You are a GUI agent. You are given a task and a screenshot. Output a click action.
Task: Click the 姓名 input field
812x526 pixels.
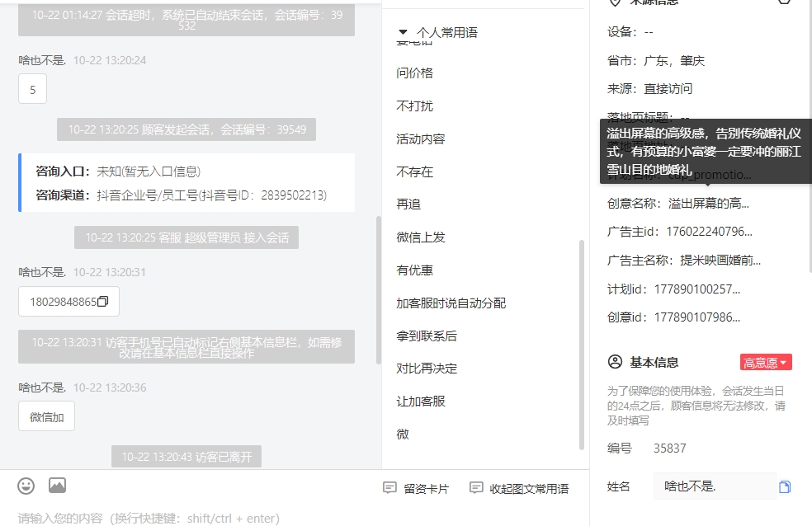point(715,486)
